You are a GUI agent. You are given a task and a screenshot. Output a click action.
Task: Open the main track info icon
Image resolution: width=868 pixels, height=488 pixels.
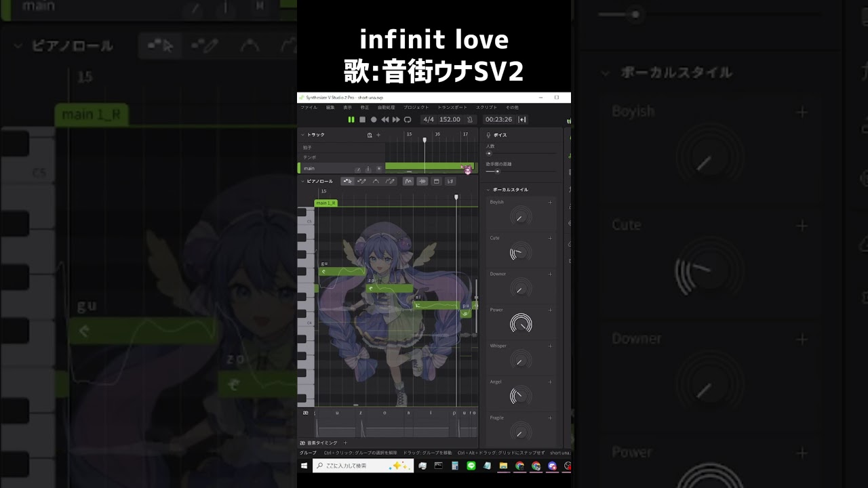click(368, 168)
